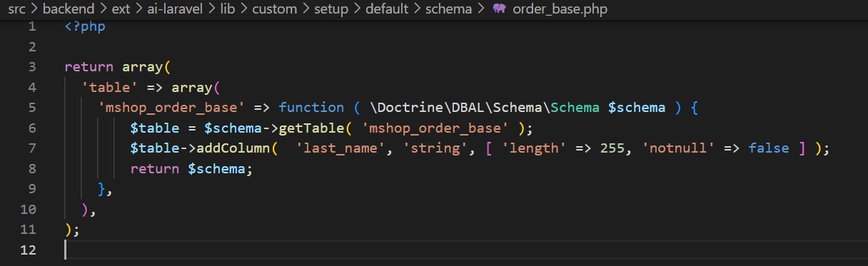Click the closing ');' on line 11
Screen dimensions: 868x266
[x=72, y=230]
